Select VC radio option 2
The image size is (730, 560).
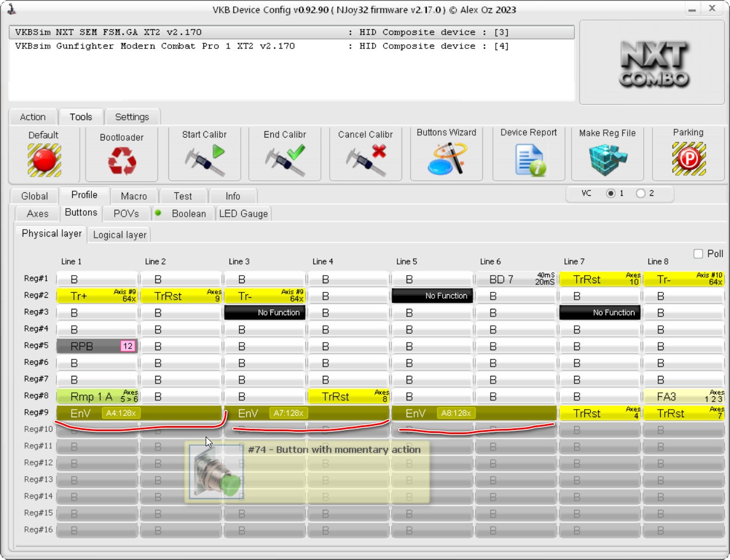point(641,193)
